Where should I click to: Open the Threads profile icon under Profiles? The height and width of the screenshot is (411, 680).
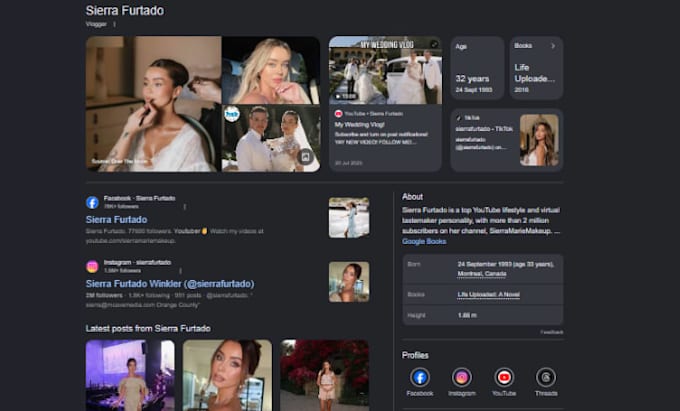pyautogui.click(x=546, y=377)
